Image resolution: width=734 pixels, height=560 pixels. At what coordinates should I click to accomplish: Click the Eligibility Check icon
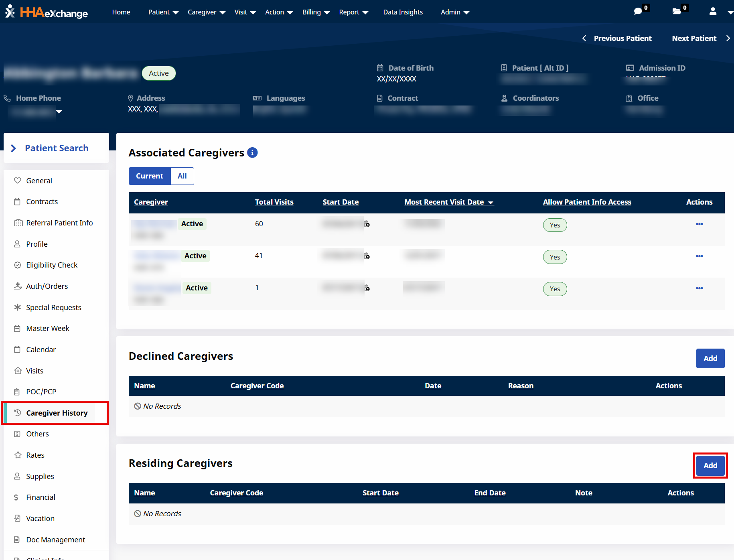tap(17, 265)
